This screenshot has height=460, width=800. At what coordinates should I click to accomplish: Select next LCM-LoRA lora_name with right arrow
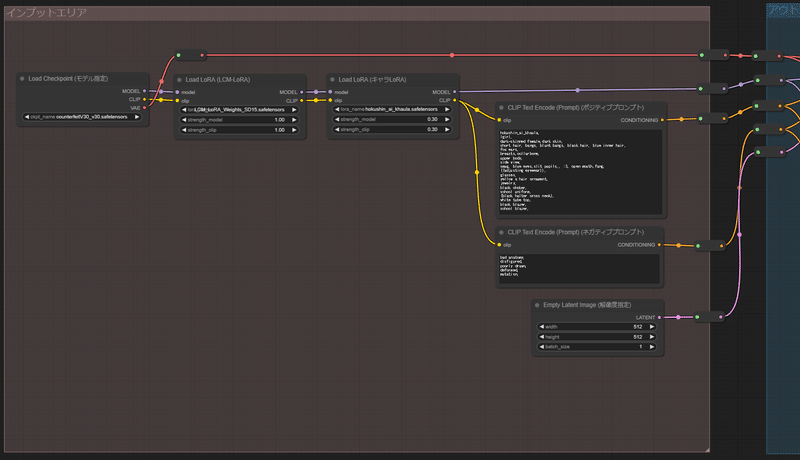(294, 110)
